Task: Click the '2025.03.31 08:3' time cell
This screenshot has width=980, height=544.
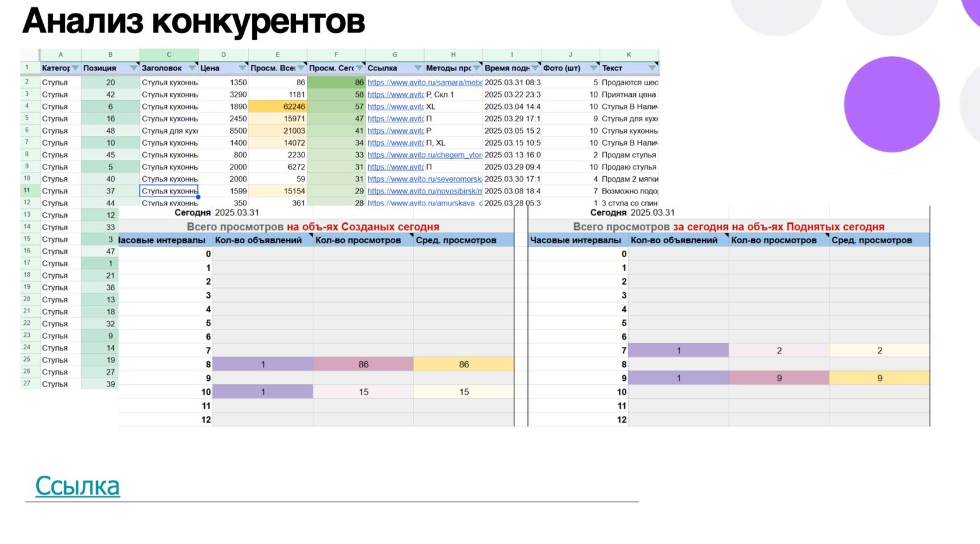Action: [x=512, y=83]
